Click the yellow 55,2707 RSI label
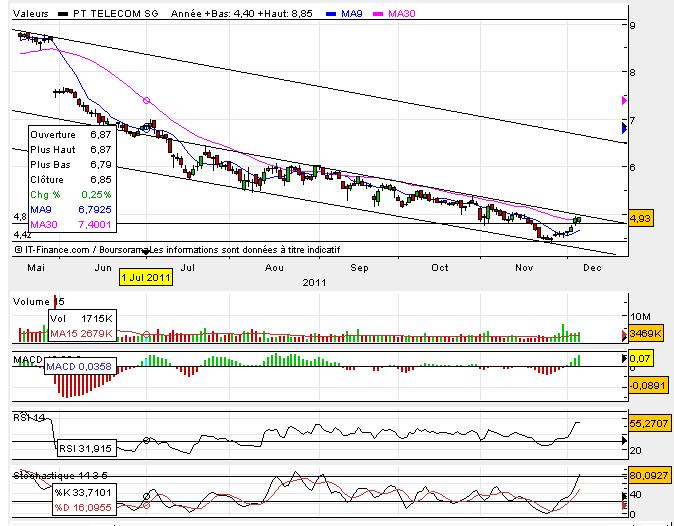Image resolution: width=674 pixels, height=526 pixels. pyautogui.click(x=649, y=424)
